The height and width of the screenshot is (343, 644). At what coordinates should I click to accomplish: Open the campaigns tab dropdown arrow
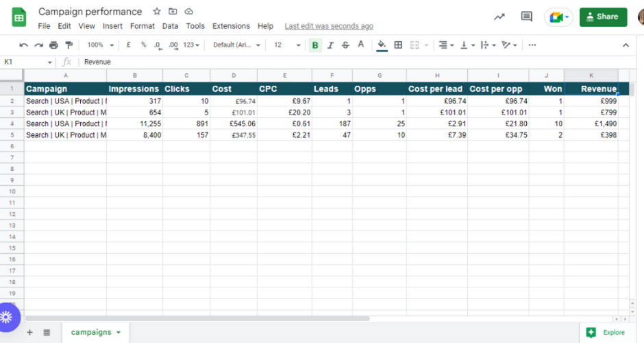119,332
